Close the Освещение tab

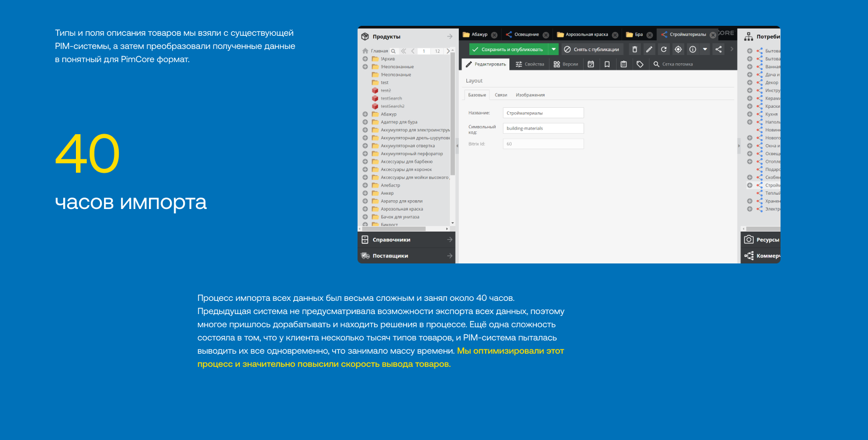point(546,35)
